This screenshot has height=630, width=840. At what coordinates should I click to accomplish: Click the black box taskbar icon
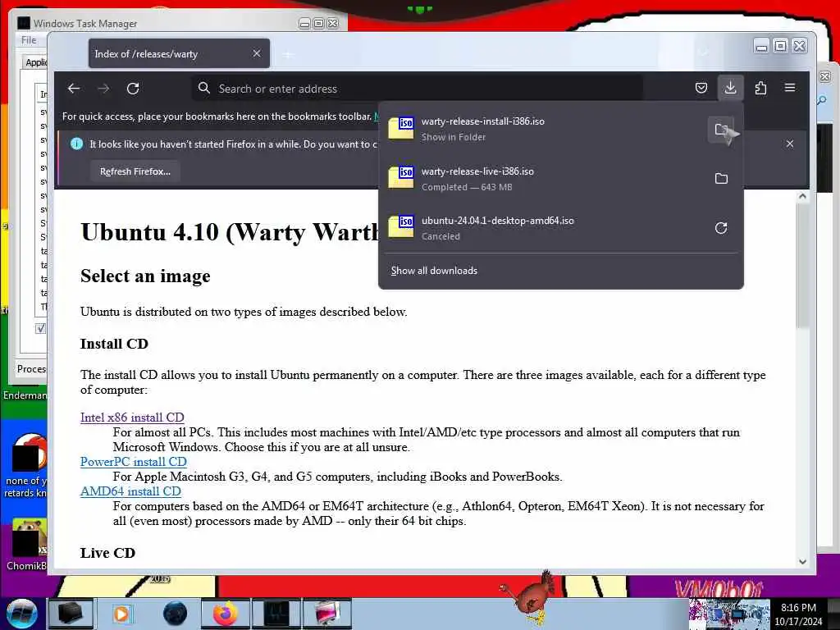point(71,614)
